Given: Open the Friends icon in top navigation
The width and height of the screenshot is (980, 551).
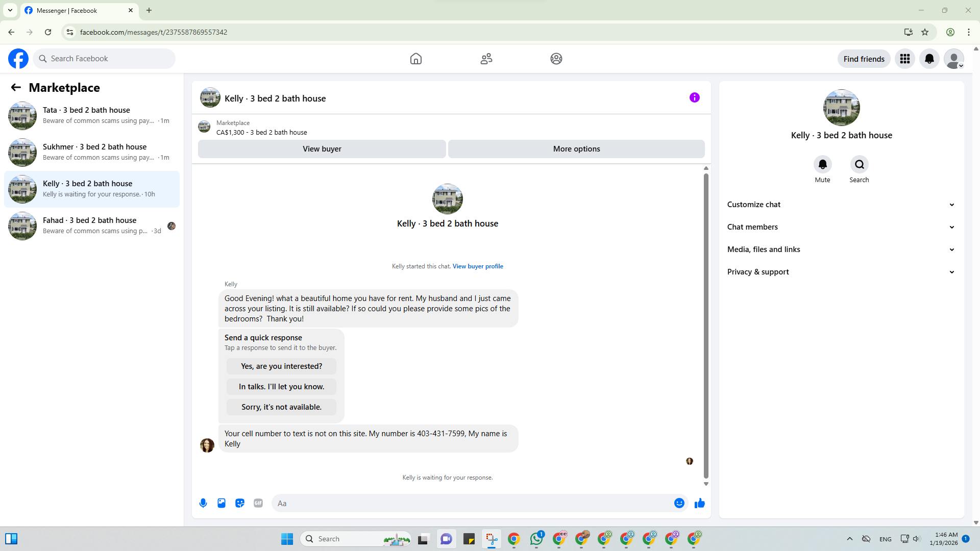Looking at the screenshot, I should point(486,59).
